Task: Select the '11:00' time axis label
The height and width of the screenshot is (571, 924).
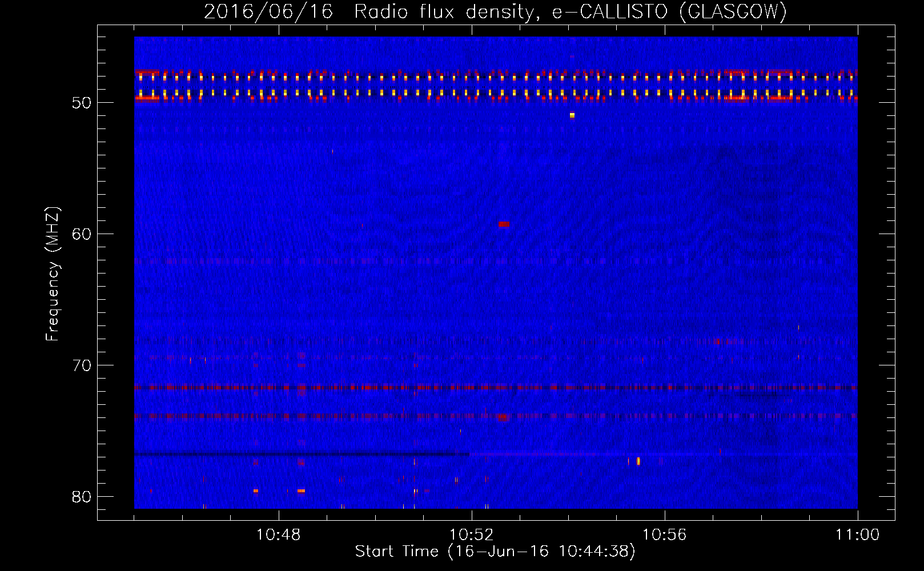Action: click(x=858, y=535)
